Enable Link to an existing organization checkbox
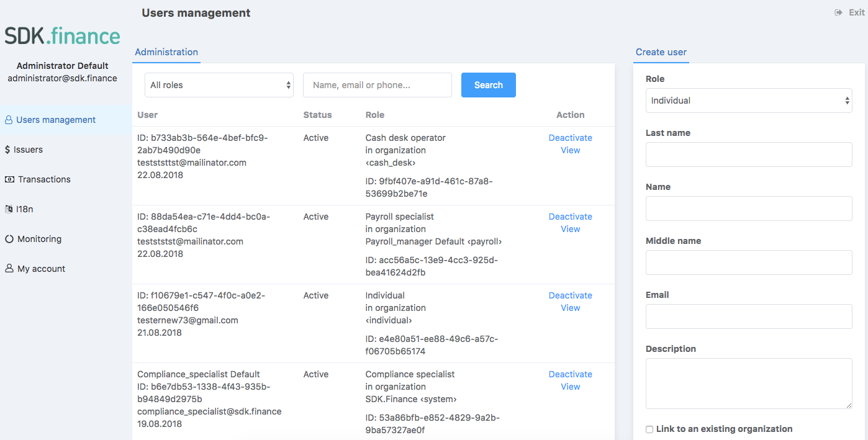This screenshot has width=868, height=440. 649,429
